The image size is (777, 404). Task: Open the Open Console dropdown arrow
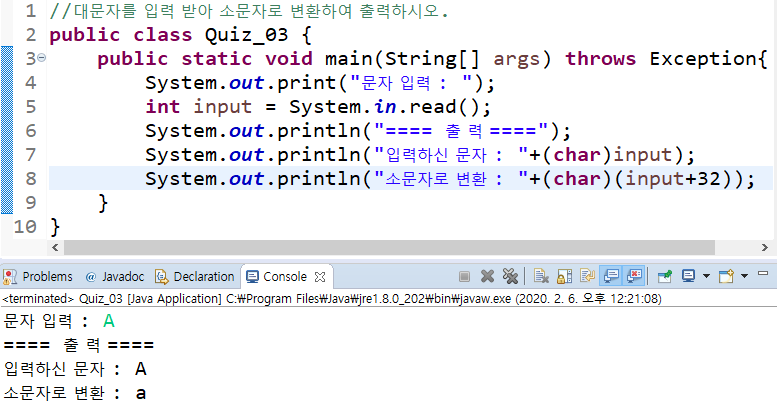pos(744,276)
